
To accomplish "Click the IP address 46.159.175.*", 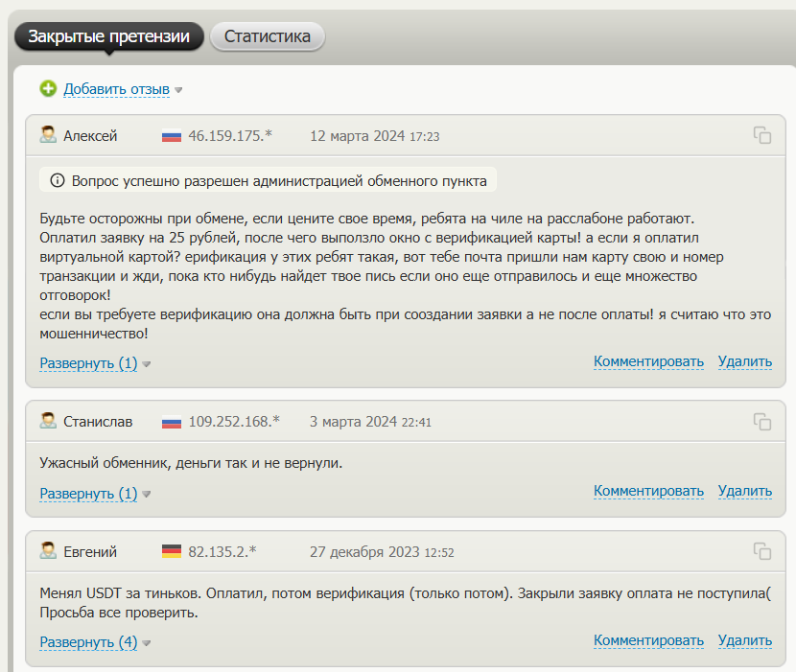I will pyautogui.click(x=230, y=136).
